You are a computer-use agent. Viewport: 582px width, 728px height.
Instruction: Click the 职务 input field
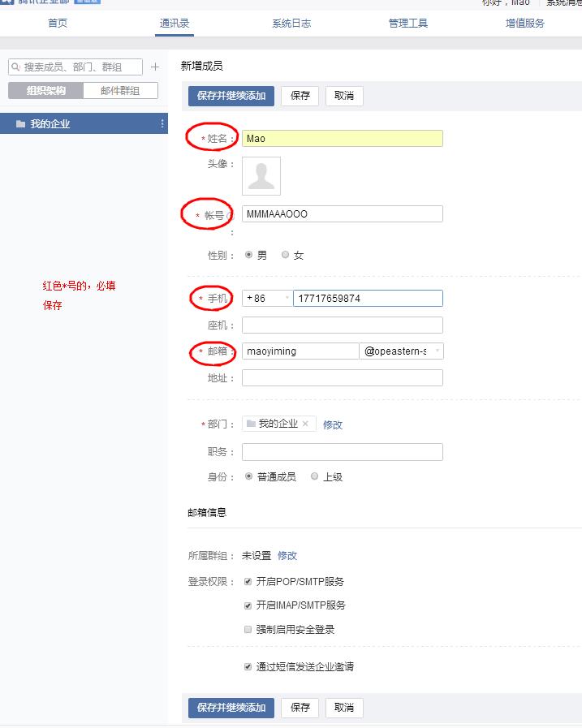point(343,452)
